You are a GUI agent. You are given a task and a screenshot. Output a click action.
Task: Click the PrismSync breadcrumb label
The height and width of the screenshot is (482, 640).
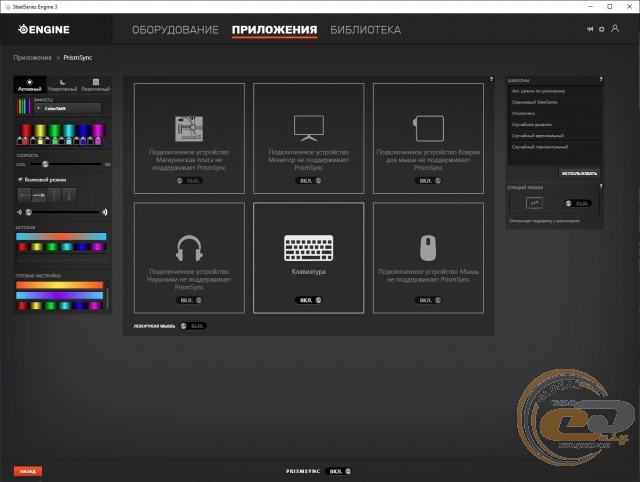(78, 58)
